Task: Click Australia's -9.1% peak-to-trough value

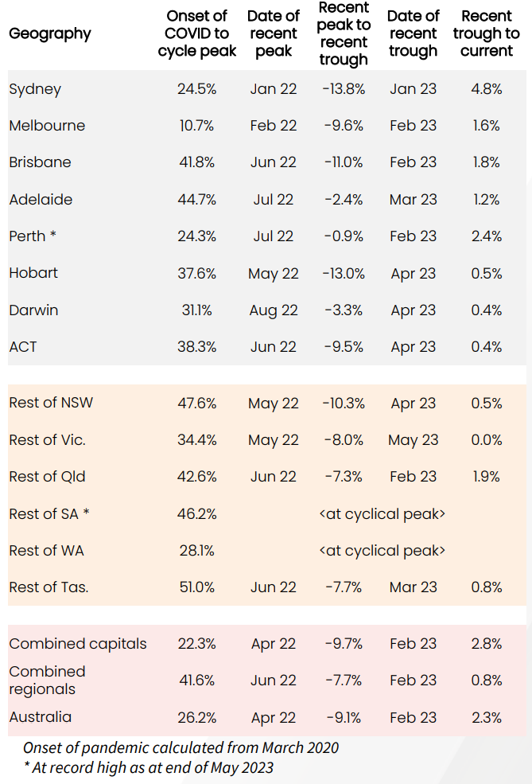Action: pos(344,717)
